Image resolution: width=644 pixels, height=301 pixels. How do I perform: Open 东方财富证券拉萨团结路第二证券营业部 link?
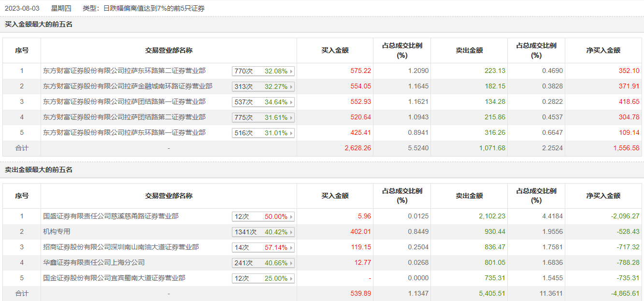[x=124, y=117]
